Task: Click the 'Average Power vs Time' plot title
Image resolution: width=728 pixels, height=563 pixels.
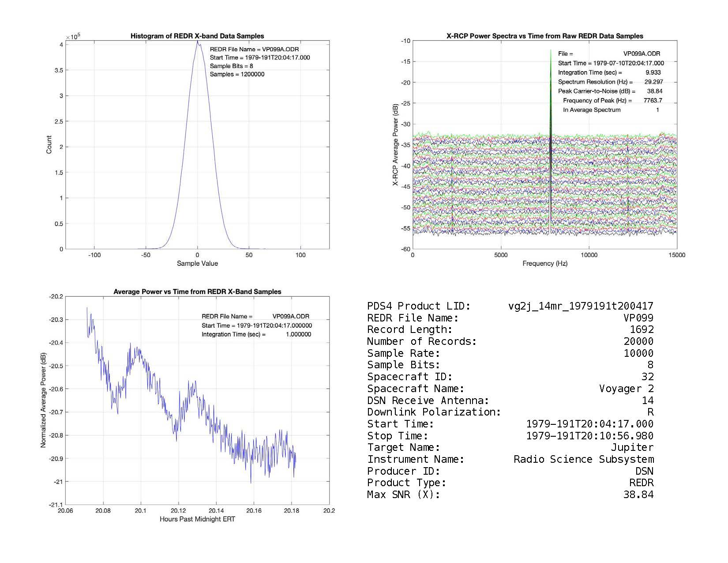Action: [x=197, y=292]
